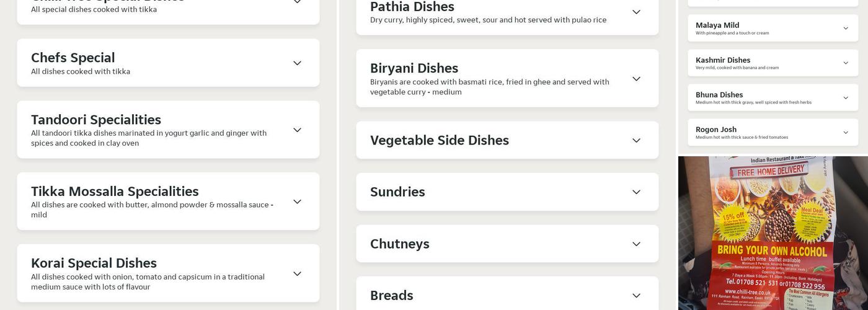The width and height of the screenshot is (868, 310).
Task: Expand the Rogon Josh chevron
Action: coord(846,133)
